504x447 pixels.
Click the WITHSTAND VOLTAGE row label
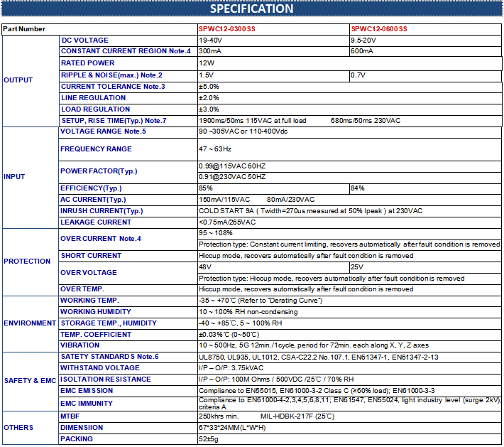(x=100, y=368)
